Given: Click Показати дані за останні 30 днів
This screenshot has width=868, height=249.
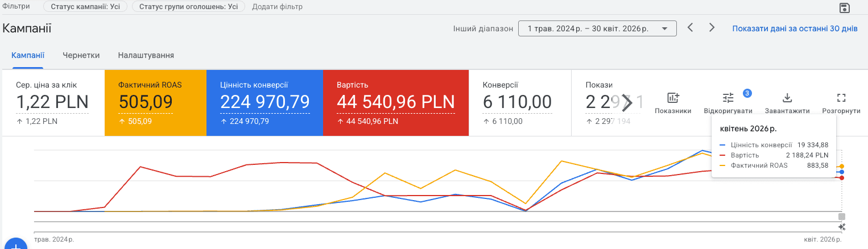Looking at the screenshot, I should 795,28.
